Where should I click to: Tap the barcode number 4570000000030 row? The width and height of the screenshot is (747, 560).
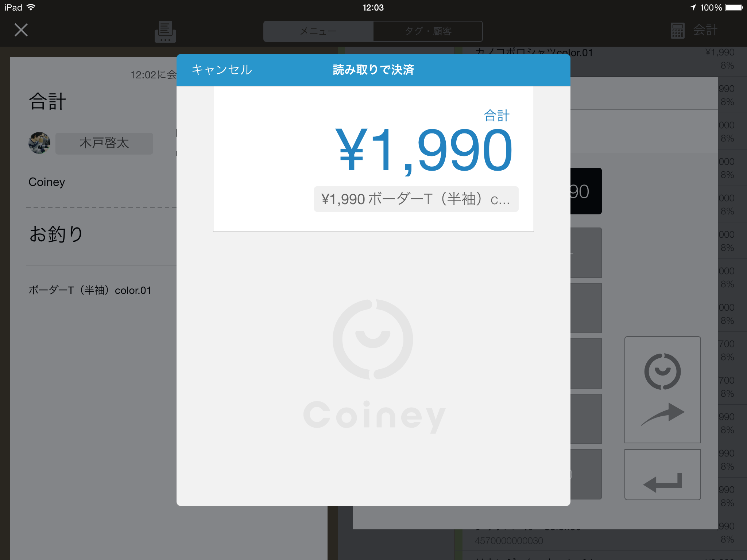[509, 541]
